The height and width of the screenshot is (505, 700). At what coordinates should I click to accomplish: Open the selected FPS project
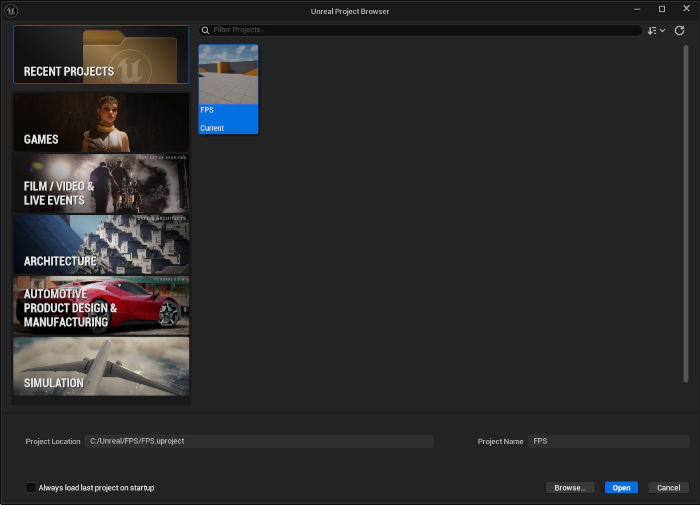click(x=621, y=488)
